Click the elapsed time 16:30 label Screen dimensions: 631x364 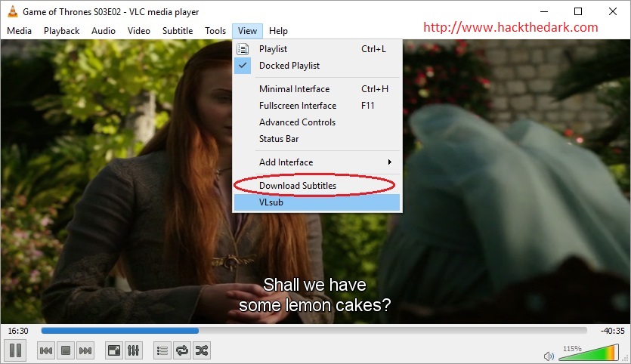[18, 331]
